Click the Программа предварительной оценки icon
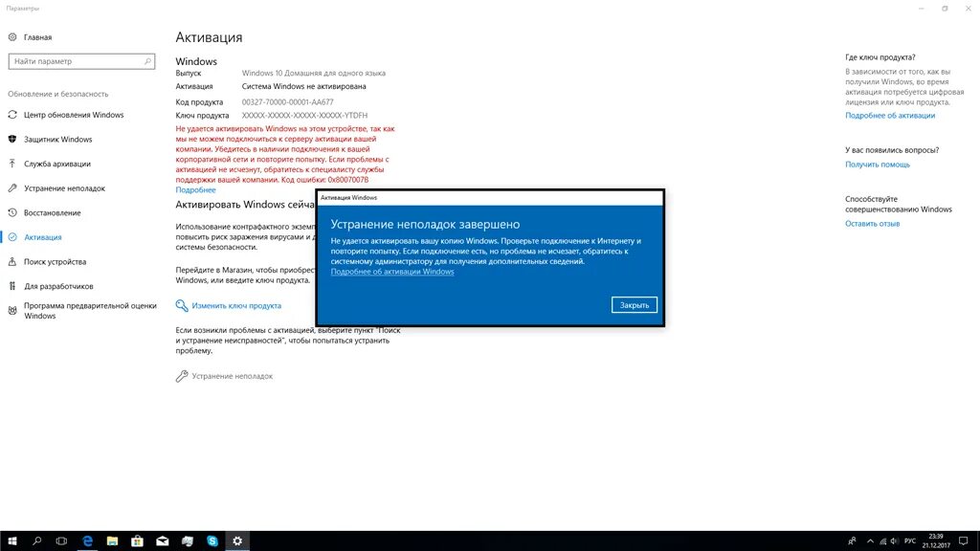The height and width of the screenshot is (551, 980). pos(12,311)
